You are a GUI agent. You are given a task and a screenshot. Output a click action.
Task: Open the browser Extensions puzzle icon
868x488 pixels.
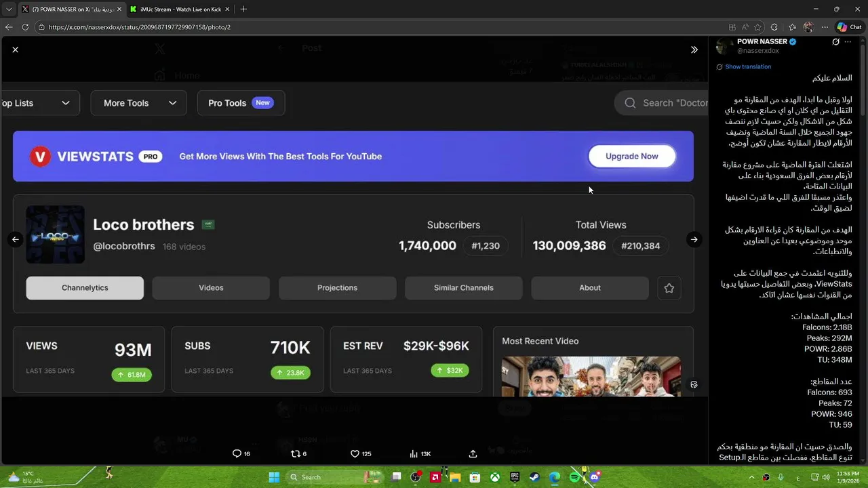(x=774, y=27)
